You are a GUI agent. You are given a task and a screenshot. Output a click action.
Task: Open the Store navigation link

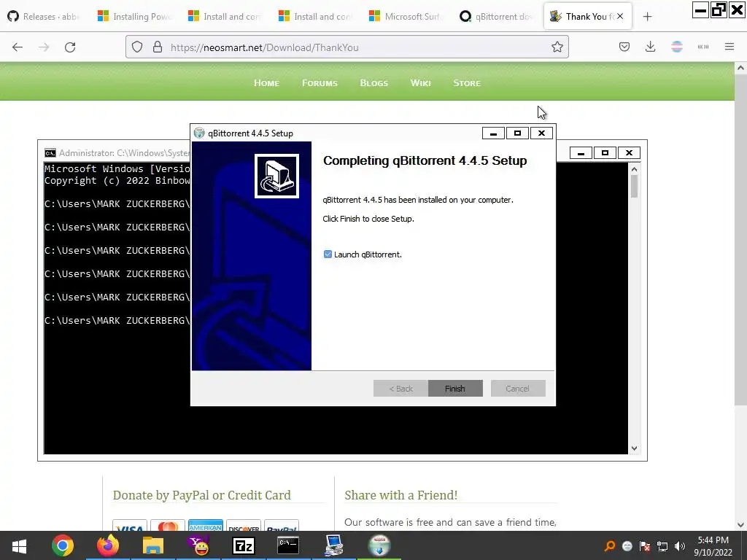click(x=467, y=83)
